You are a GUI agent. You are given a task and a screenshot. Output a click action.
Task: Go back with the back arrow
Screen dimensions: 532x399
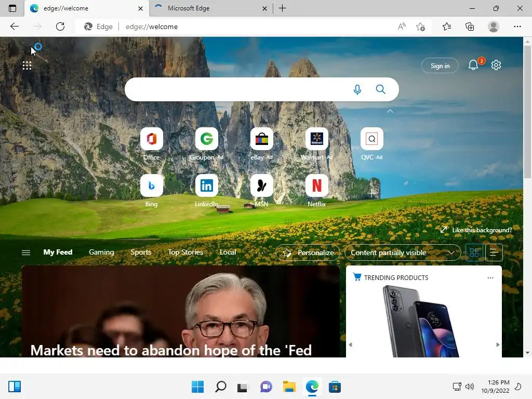pyautogui.click(x=14, y=26)
